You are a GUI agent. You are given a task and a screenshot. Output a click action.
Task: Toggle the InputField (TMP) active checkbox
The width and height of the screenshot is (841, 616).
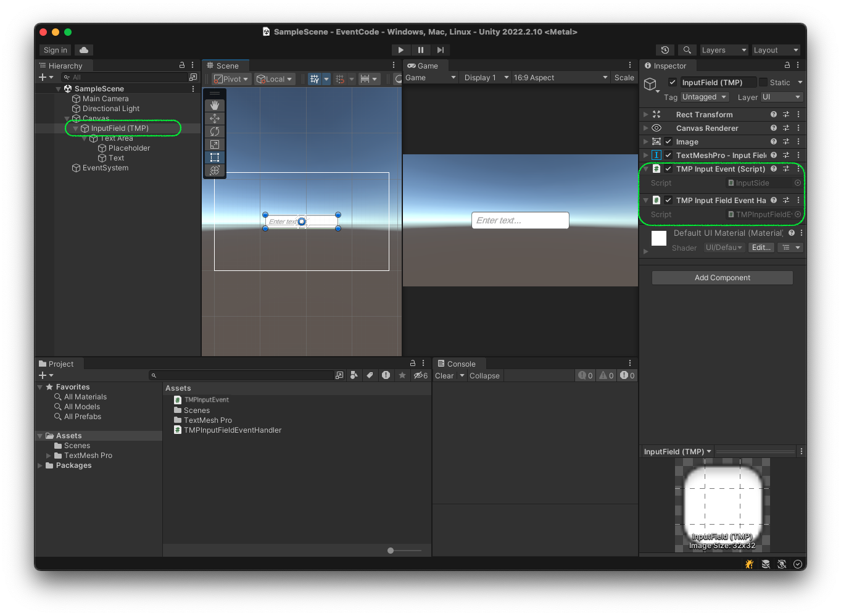[x=673, y=82]
